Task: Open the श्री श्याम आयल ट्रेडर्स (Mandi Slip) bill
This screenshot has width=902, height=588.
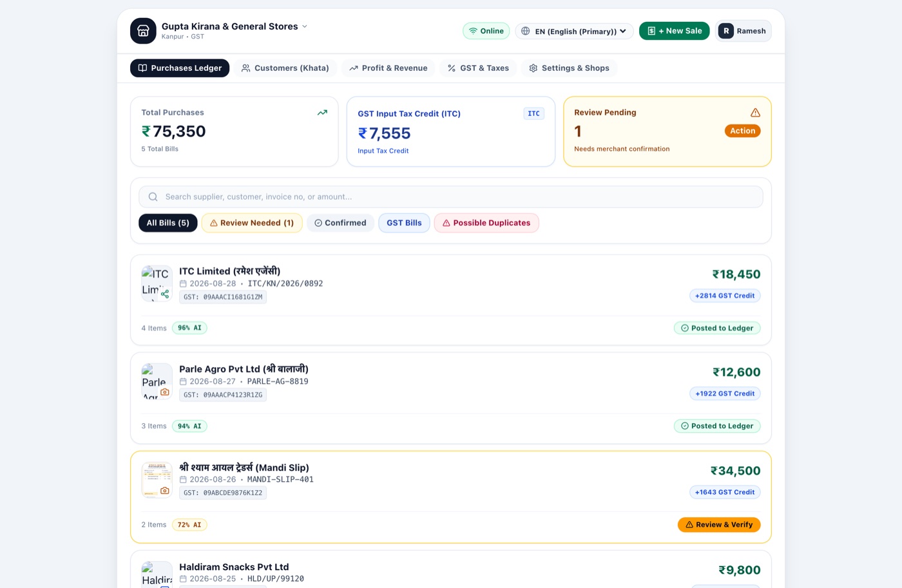Action: coord(244,468)
